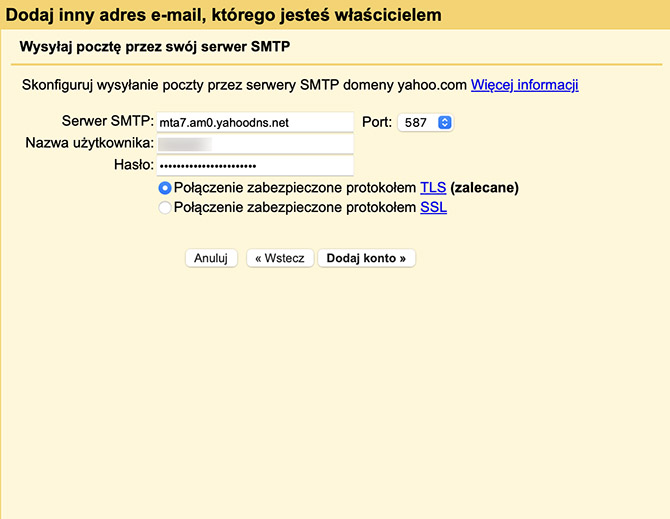Image resolution: width=670 pixels, height=519 pixels.
Task: Click the Skonfiguruj wysyłanie poczty description text
Action: coord(244,85)
